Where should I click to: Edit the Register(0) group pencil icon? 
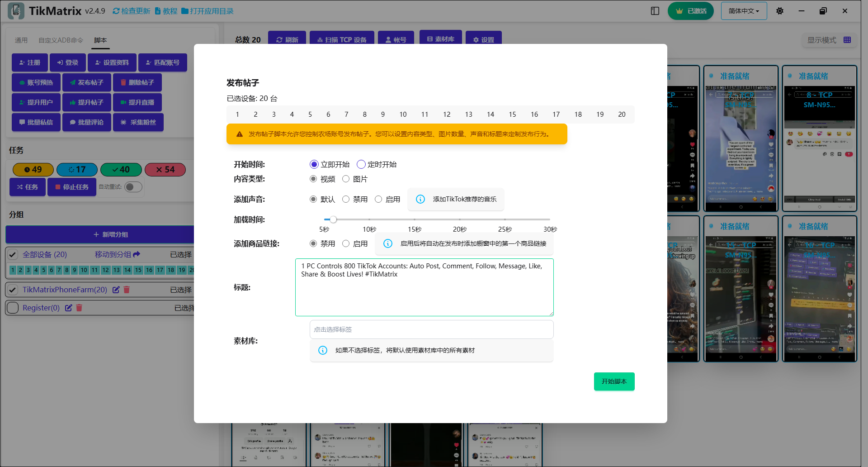[x=69, y=308]
